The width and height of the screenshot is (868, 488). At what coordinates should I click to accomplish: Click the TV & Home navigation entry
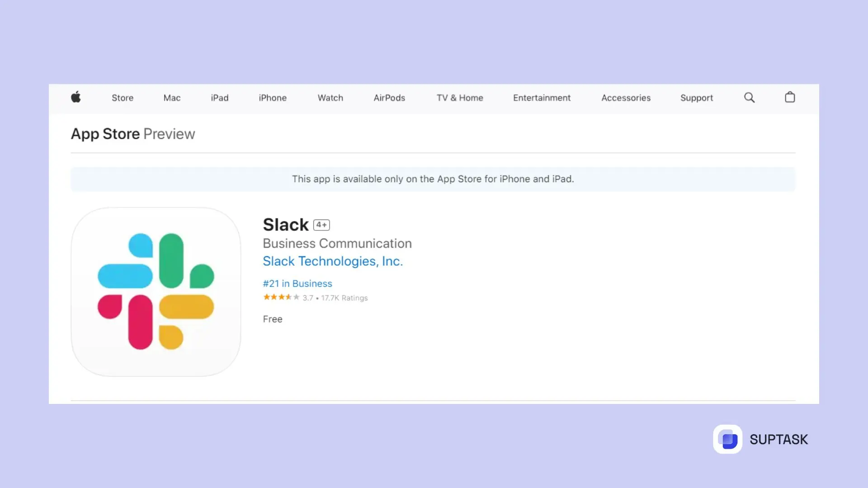460,98
